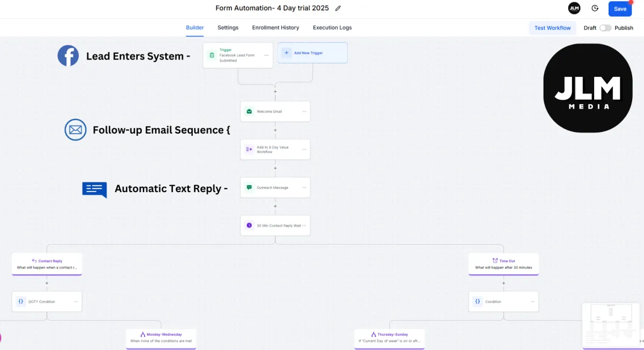Click the pencil icon to rename workflow

click(338, 9)
